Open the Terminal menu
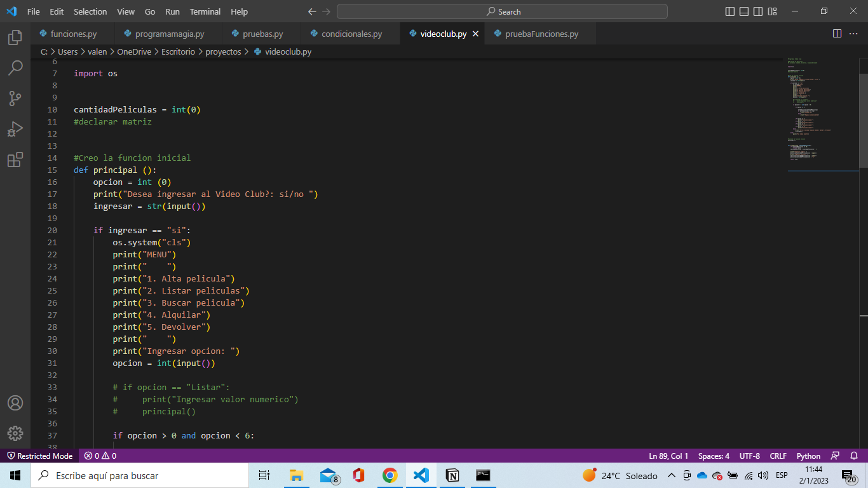The image size is (868, 488). 205,11
